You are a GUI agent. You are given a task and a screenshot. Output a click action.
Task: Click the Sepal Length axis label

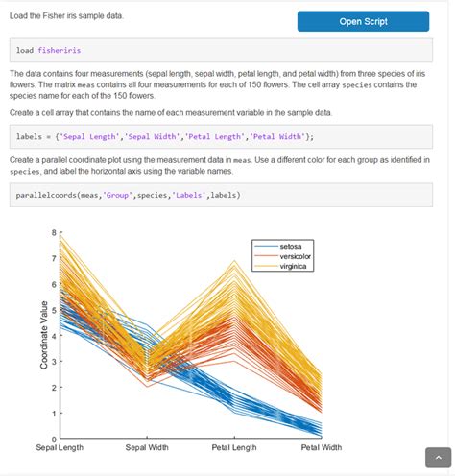click(x=60, y=447)
